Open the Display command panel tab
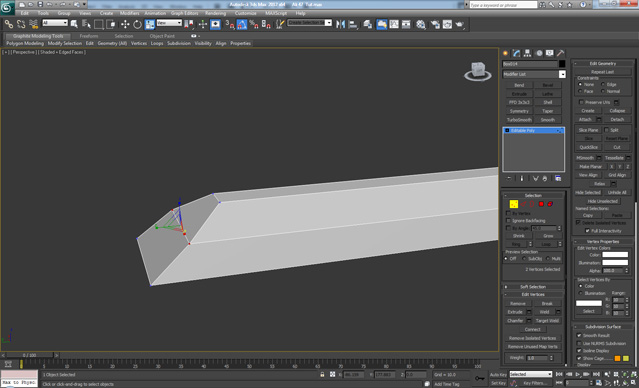This screenshot has width=639, height=388. 550,53
